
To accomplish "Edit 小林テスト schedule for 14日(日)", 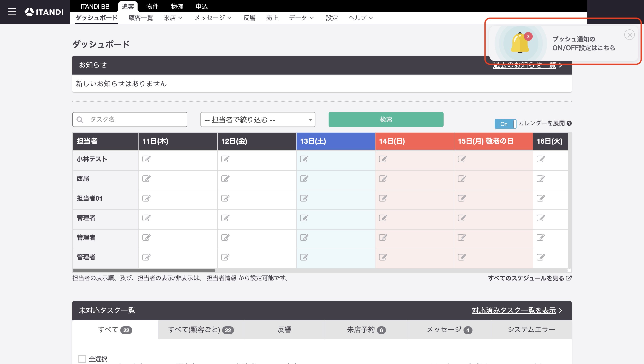I will coord(383,159).
